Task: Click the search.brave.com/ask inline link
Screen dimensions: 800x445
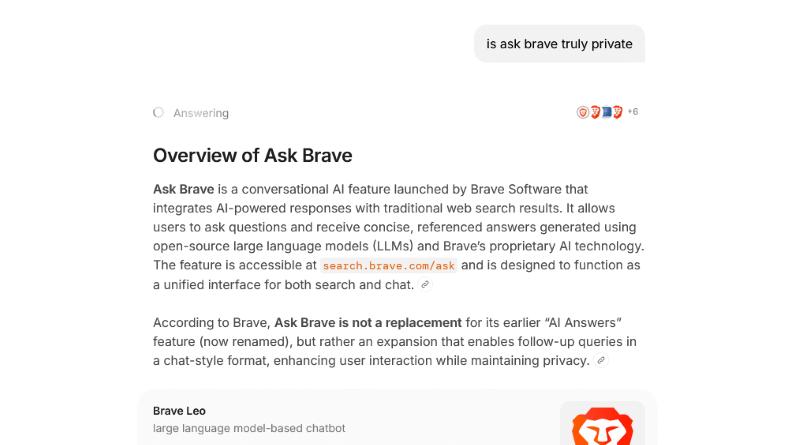Action: click(x=388, y=265)
